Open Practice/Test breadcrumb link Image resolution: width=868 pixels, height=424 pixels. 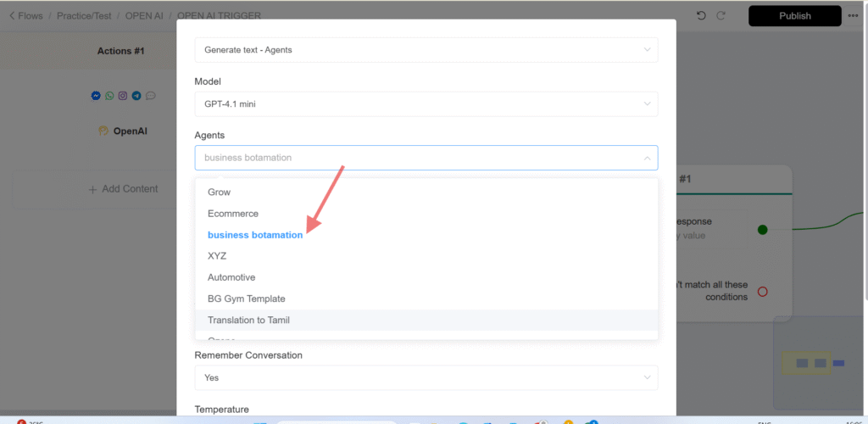pos(84,15)
